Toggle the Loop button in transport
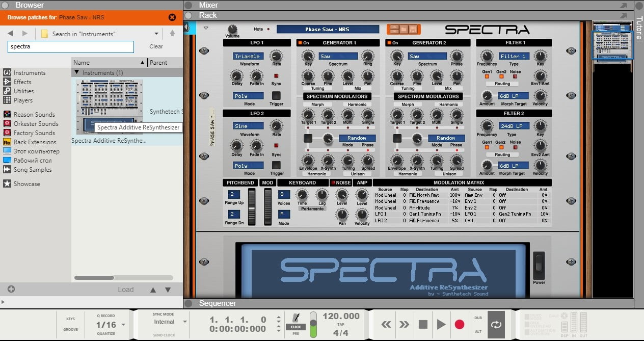The image size is (644, 341). 496,325
